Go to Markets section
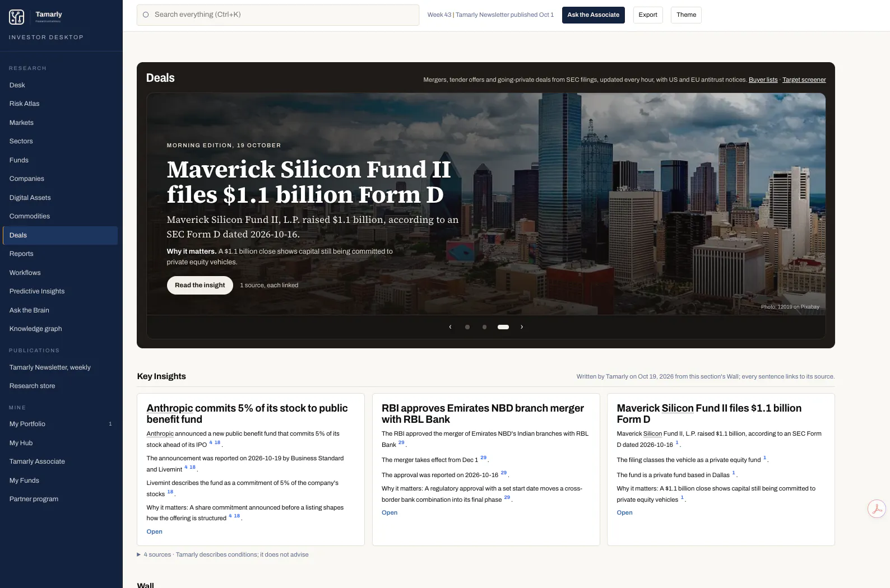The height and width of the screenshot is (588, 890). pos(60,123)
